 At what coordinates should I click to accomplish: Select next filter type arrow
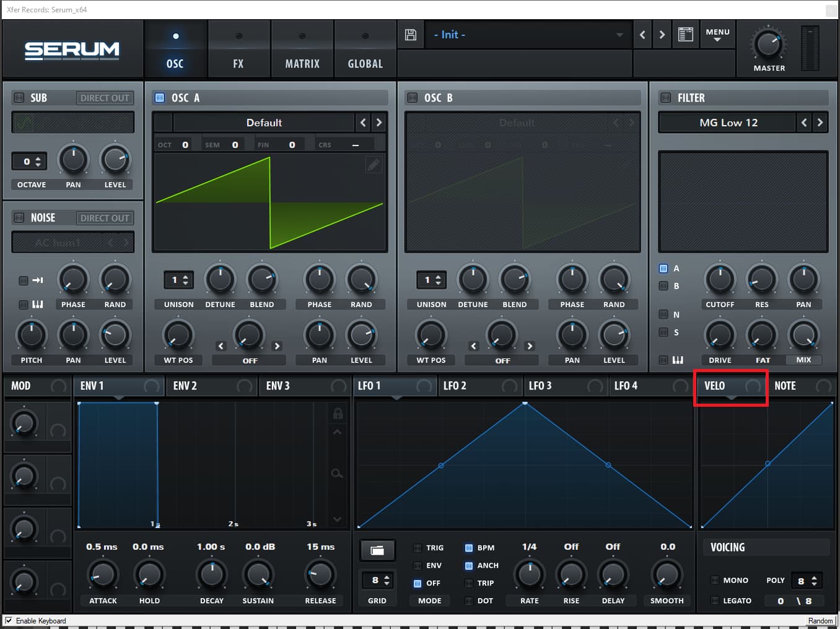(820, 123)
